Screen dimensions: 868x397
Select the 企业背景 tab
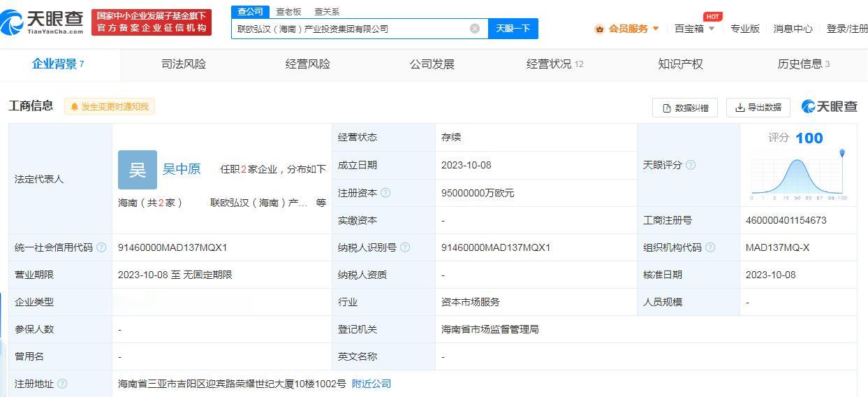pos(59,64)
